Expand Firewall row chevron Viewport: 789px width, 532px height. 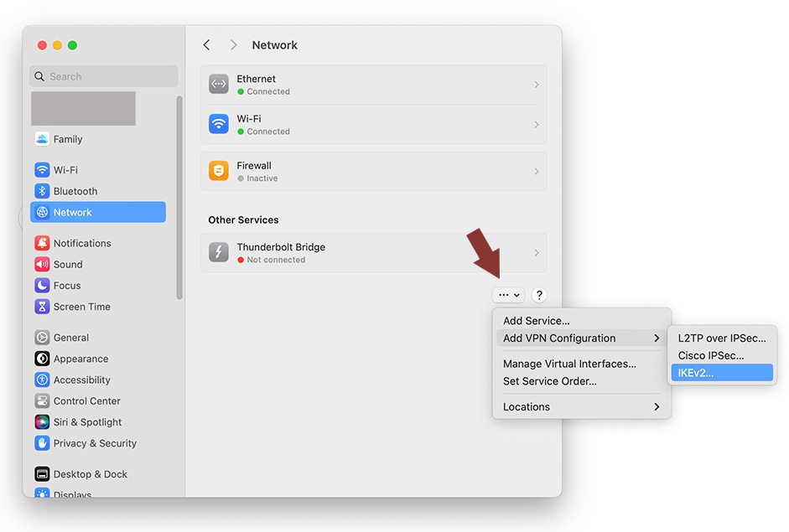pos(537,172)
